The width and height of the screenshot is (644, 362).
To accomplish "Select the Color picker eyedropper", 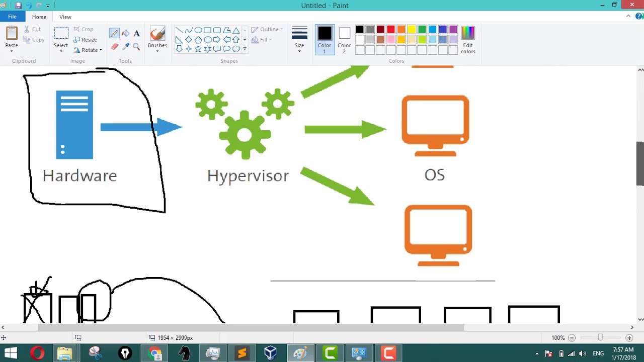I will [x=125, y=46].
